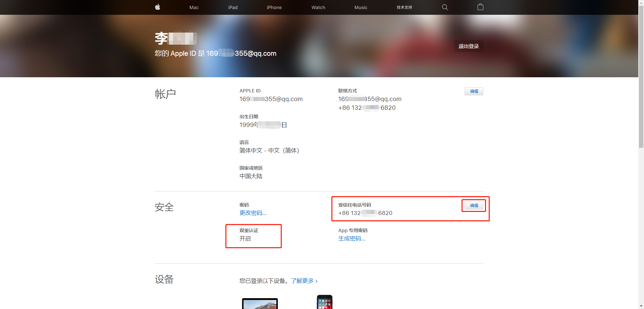Image resolution: width=644 pixels, height=309 pixels.
Task: Open the Mac menu item
Action: [194, 7]
